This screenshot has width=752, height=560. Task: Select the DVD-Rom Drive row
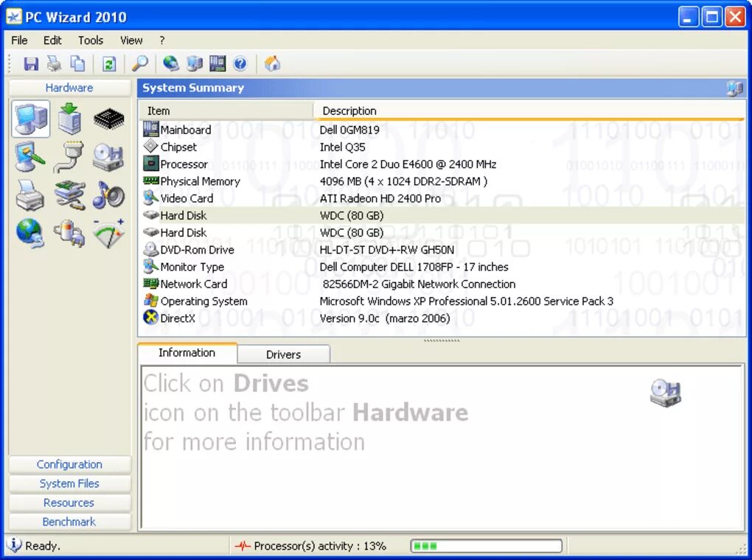[x=442, y=249]
